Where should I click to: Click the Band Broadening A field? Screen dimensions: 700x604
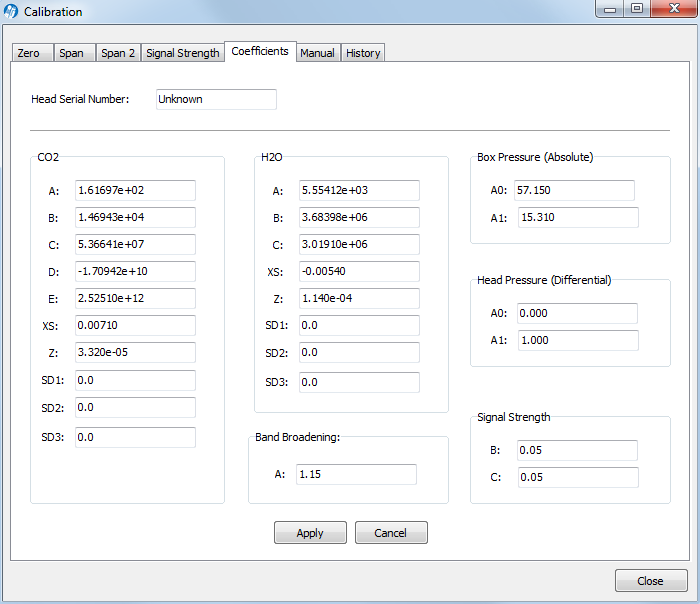[356, 475]
